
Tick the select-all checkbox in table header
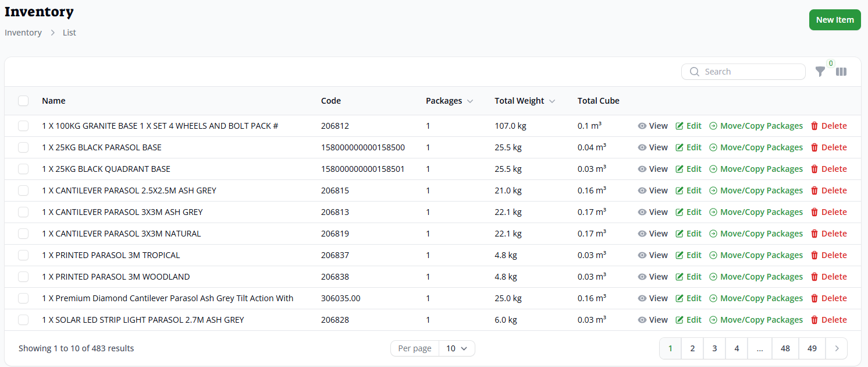23,101
